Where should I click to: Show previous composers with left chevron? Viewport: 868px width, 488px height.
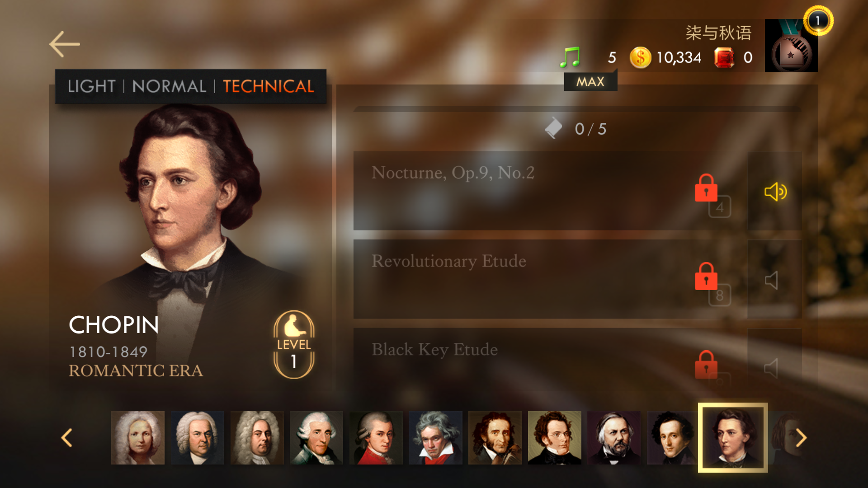[66, 437]
